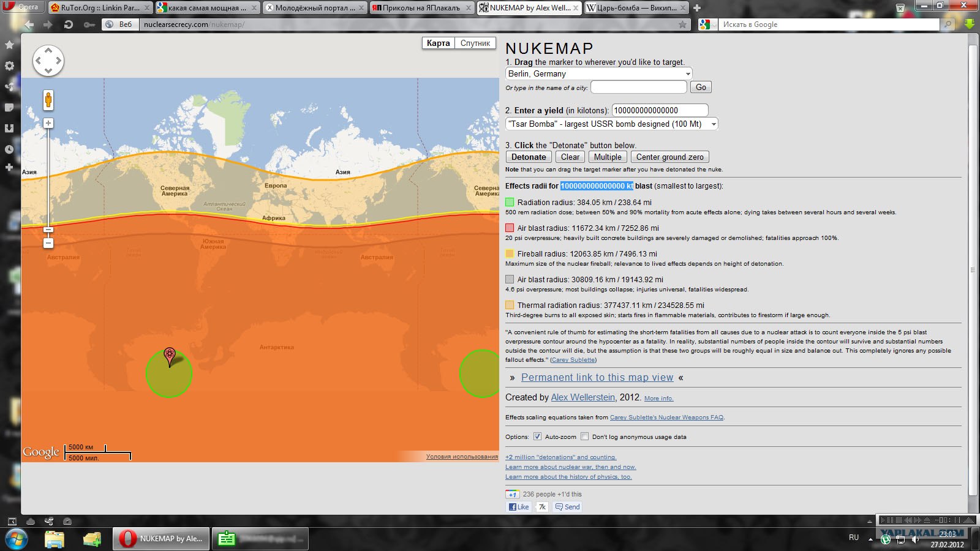The image size is (980, 551).
Task: Run the Google search magnifier button
Action: point(948,24)
